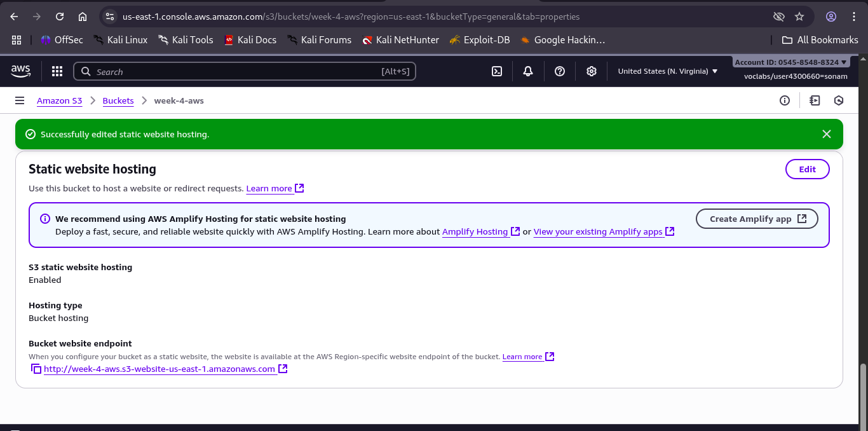Open the apps grid in bookmarks bar
The height and width of the screenshot is (431, 868).
[x=17, y=39]
